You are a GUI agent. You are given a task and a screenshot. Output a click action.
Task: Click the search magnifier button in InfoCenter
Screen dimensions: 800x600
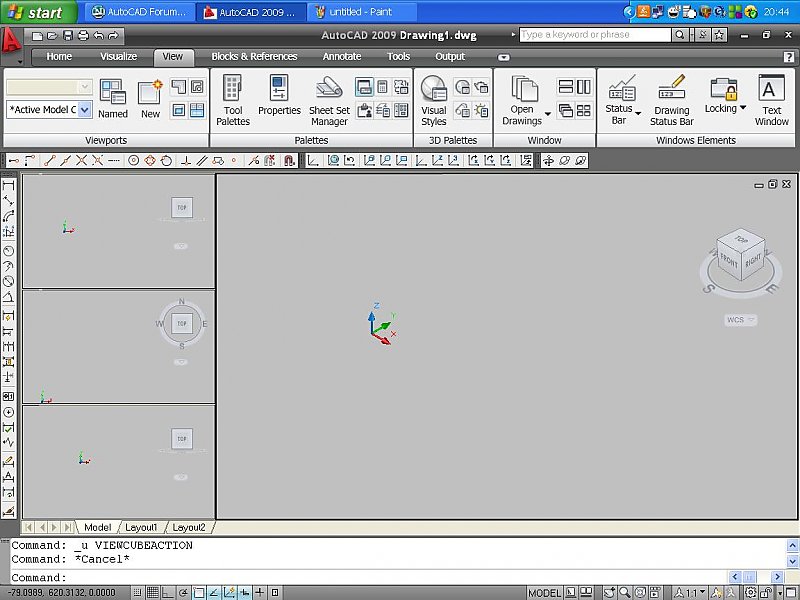[680, 35]
